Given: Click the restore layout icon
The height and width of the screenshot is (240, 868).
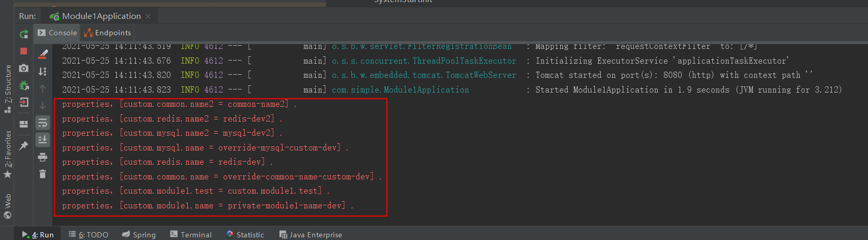Looking at the screenshot, I should tap(24, 124).
